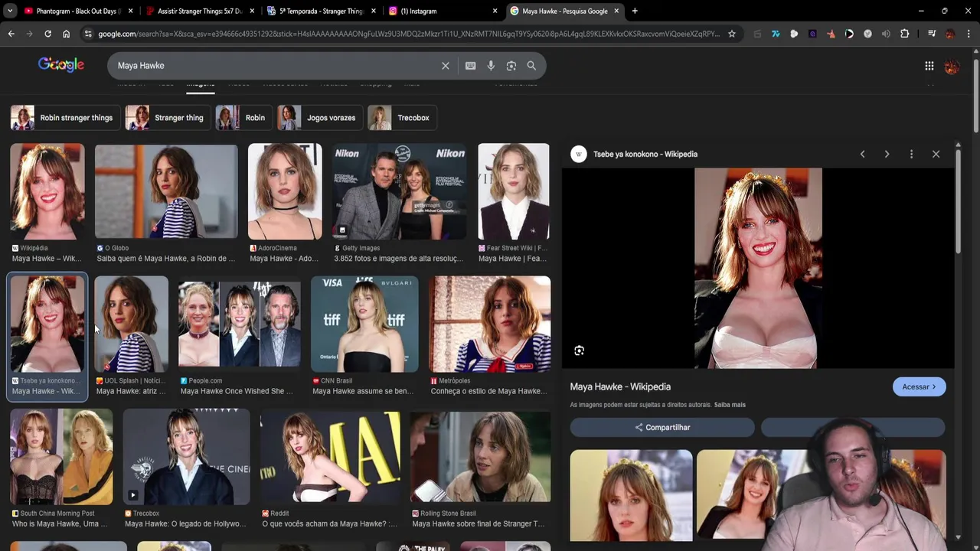Click the Lens icon on preview image
The height and width of the screenshot is (551, 980).
[x=579, y=350]
